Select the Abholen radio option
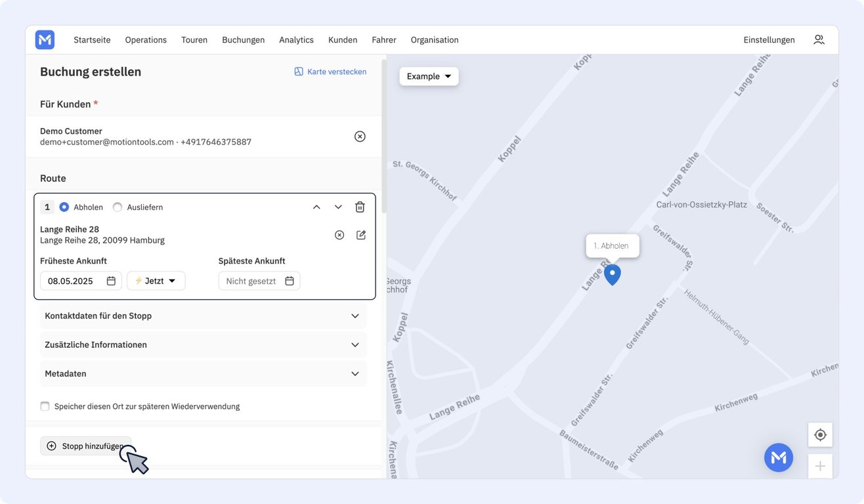This screenshot has height=504, width=864. click(64, 207)
